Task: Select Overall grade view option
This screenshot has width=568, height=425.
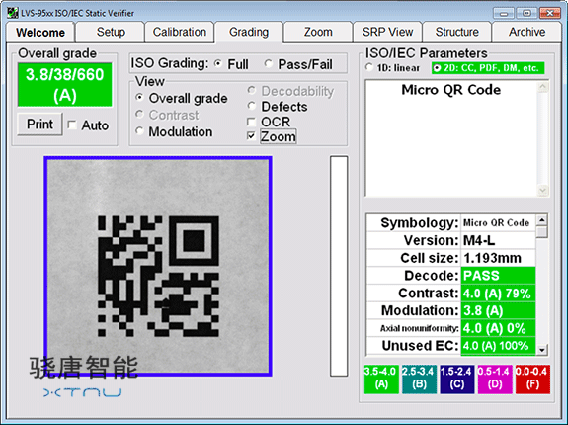Action: (x=139, y=98)
